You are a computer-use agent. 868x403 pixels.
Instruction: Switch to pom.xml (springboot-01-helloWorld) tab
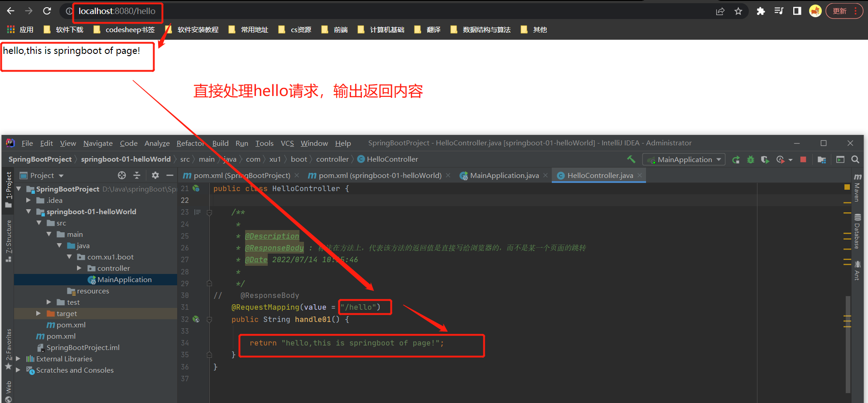click(380, 176)
